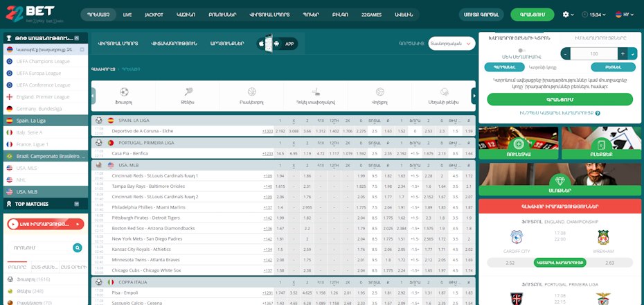Click the stake amount field showing 100
Viewport: 644px width, 305px height.
click(594, 53)
